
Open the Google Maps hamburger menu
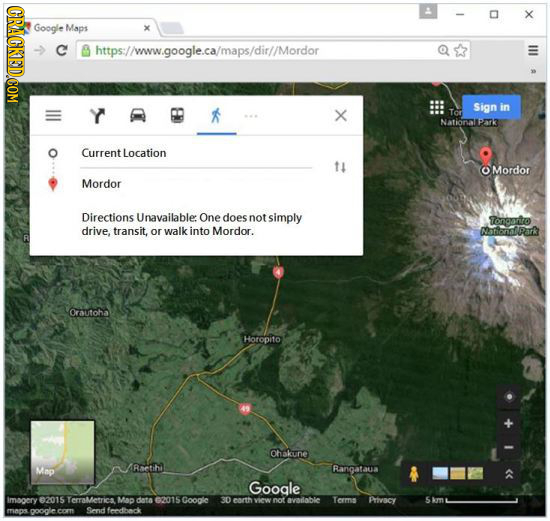click(x=53, y=115)
